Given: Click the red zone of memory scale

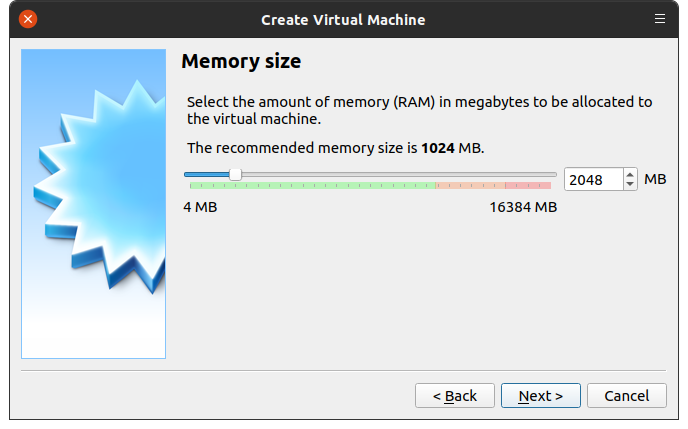Looking at the screenshot, I should click(528, 186).
